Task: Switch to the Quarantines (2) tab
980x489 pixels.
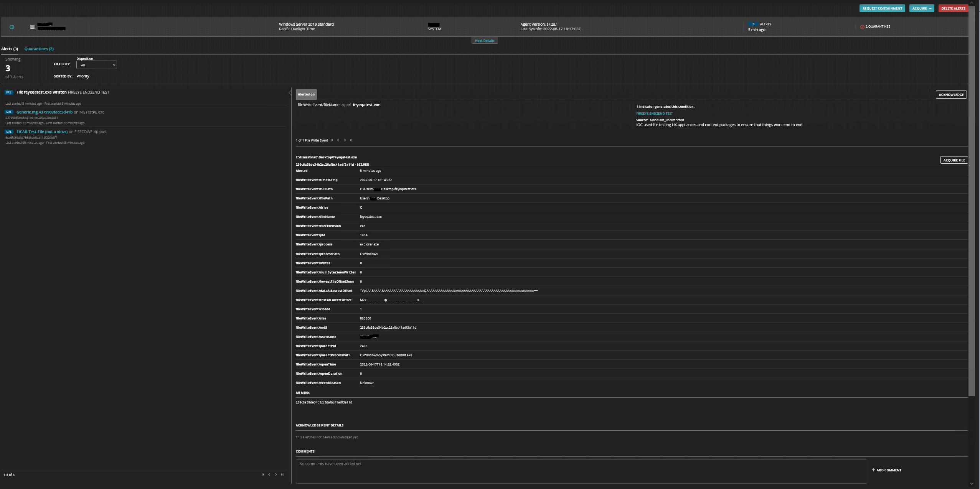Action: [39, 49]
